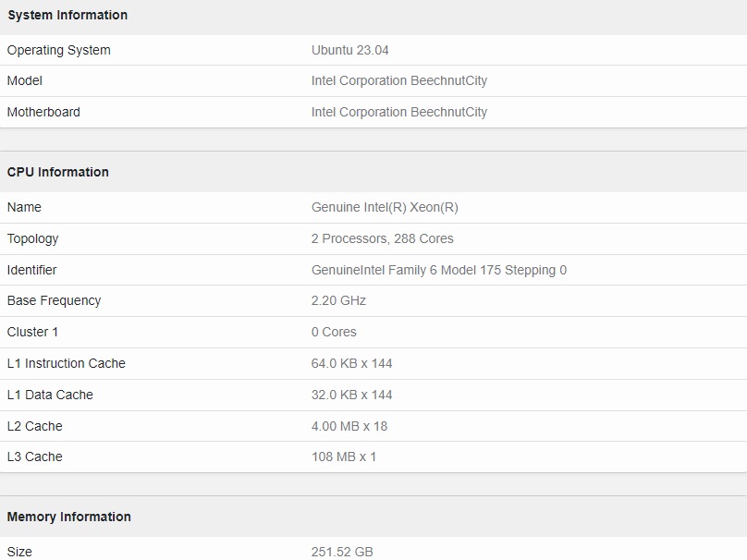
Task: Click the Topology row label
Action: coord(32,238)
